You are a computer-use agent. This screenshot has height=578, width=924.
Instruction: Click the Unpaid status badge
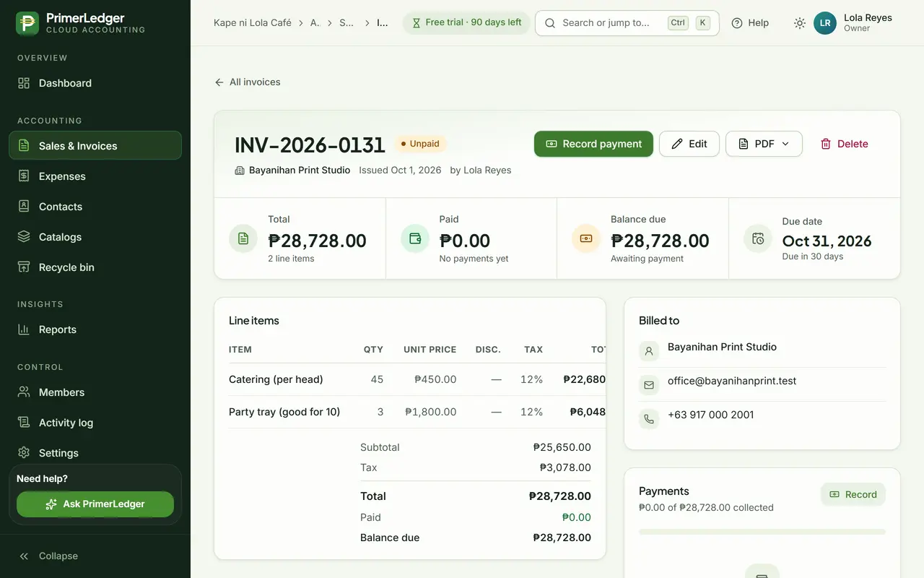coord(420,144)
